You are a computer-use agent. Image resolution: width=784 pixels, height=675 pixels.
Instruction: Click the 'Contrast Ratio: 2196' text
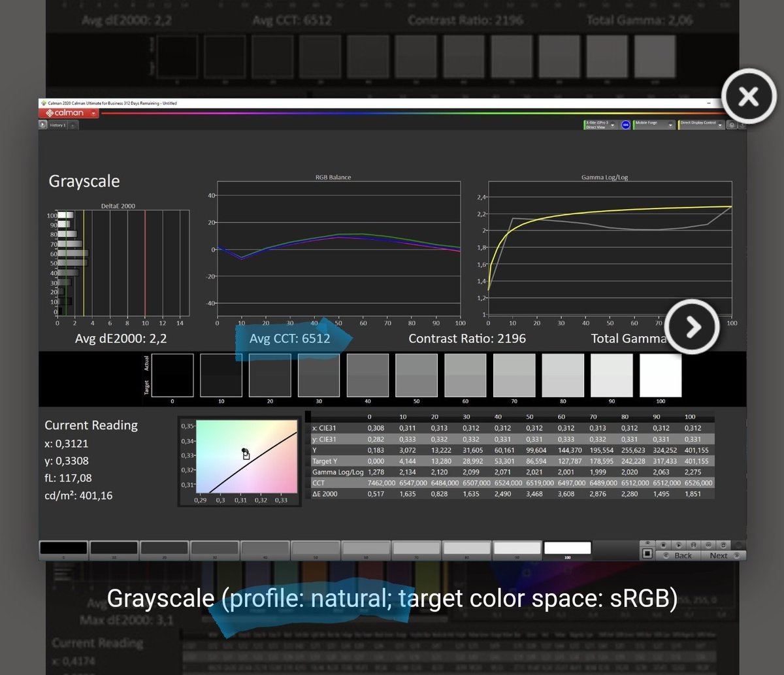[x=467, y=338]
